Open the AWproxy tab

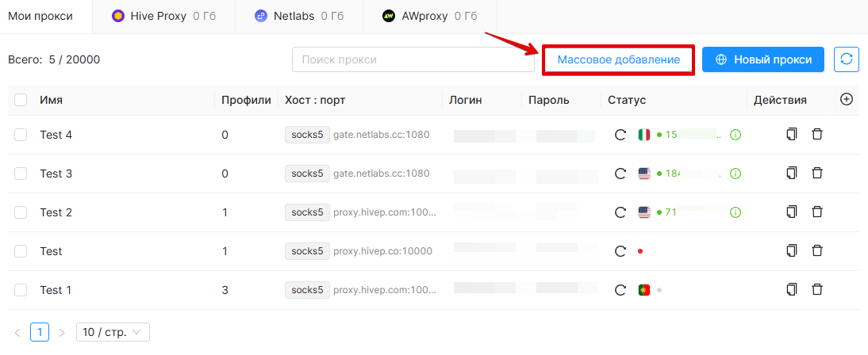[x=429, y=16]
